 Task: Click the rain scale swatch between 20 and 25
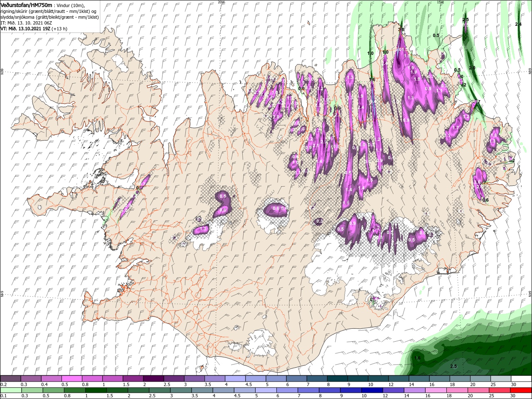478,390
